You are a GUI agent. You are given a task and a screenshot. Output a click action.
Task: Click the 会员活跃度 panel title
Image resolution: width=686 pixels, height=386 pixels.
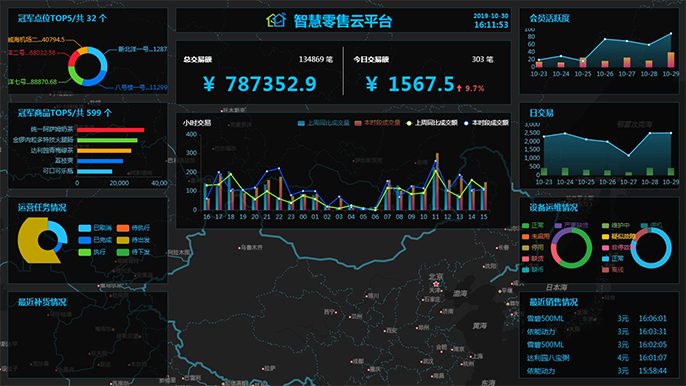(550, 18)
